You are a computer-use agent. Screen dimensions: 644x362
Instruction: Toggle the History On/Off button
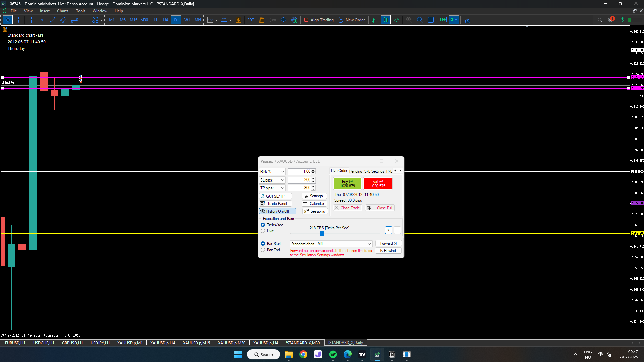[x=278, y=211]
